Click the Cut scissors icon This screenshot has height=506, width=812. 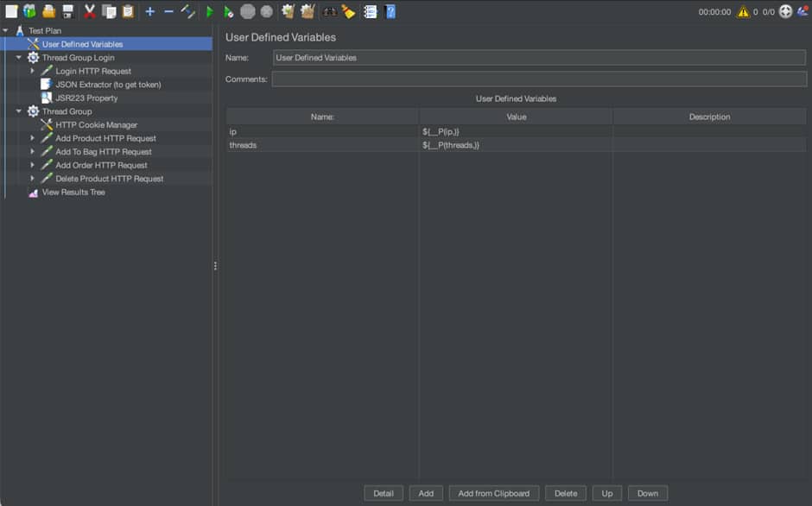(x=89, y=11)
